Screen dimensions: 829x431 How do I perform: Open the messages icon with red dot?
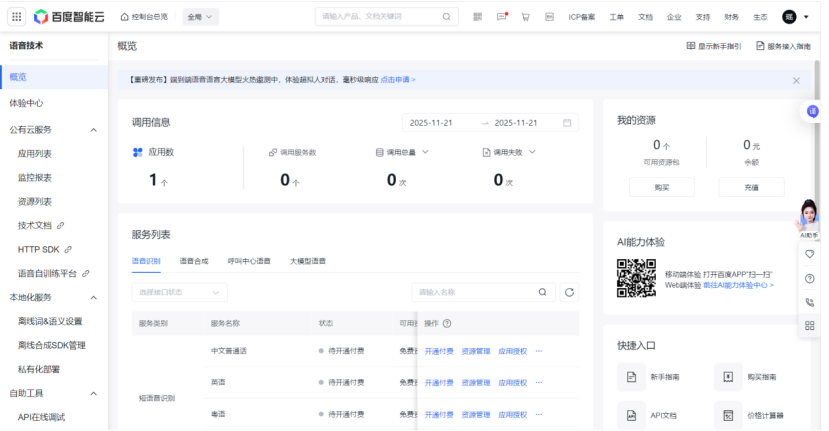pyautogui.click(x=502, y=17)
